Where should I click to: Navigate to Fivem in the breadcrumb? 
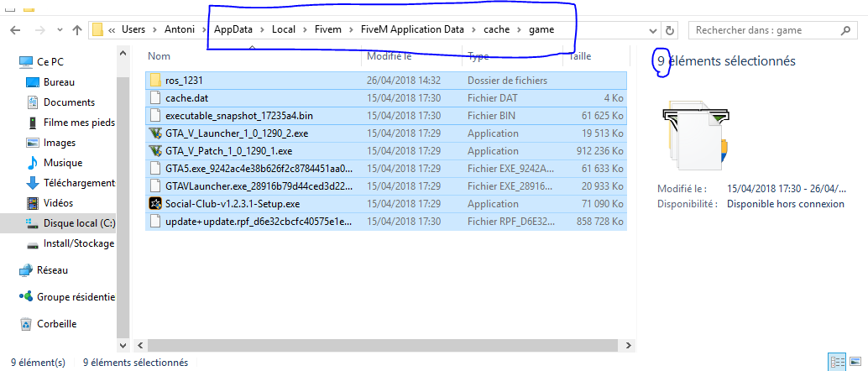(328, 30)
